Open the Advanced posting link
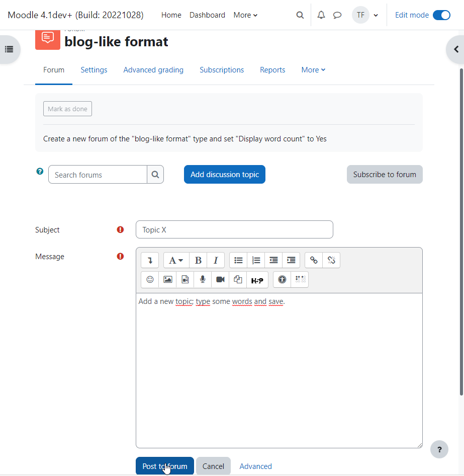The height and width of the screenshot is (476, 464). coord(255,466)
